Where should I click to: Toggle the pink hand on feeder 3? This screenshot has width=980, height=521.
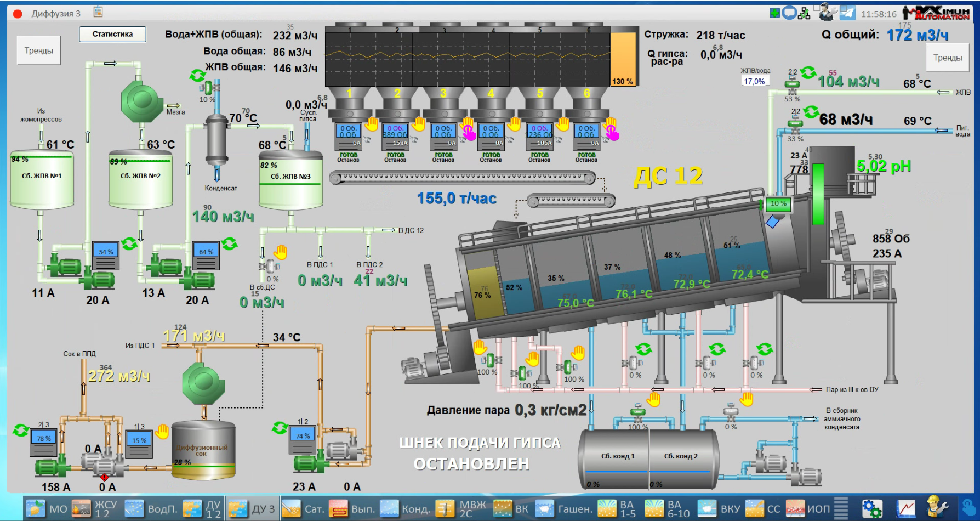(x=469, y=132)
